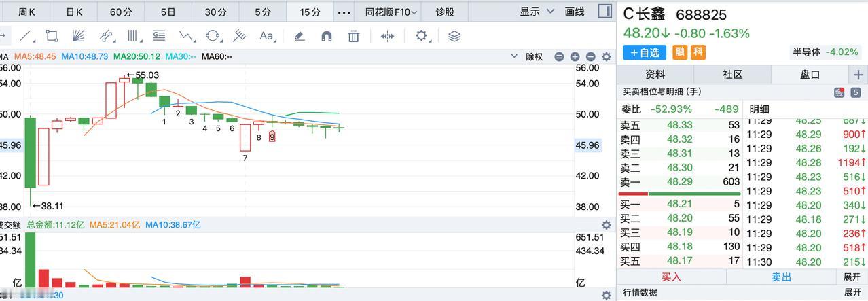The width and height of the screenshot is (868, 301).
Task: Click 除权 adjustment option
Action: pyautogui.click(x=535, y=57)
